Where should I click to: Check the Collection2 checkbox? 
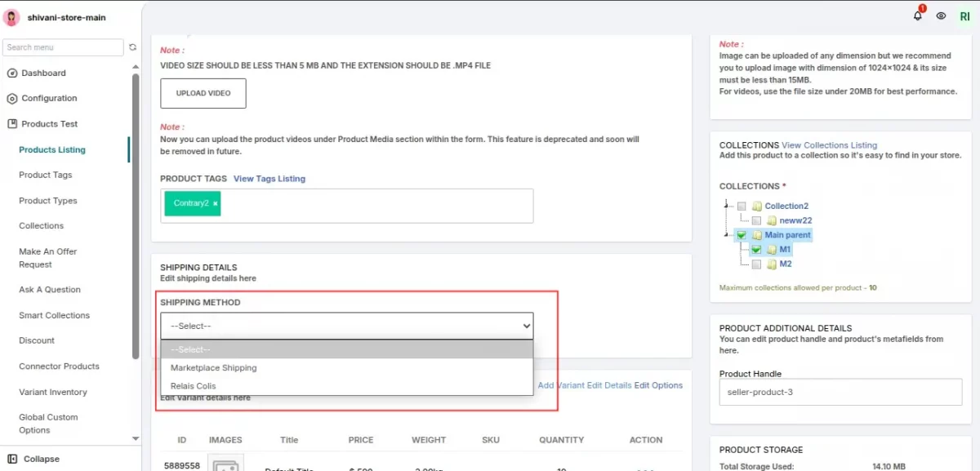742,207
